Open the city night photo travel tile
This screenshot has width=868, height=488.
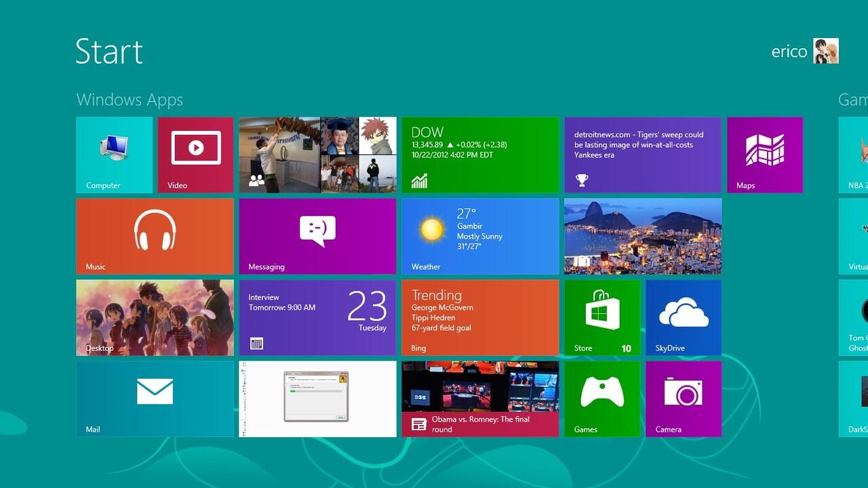[643, 236]
